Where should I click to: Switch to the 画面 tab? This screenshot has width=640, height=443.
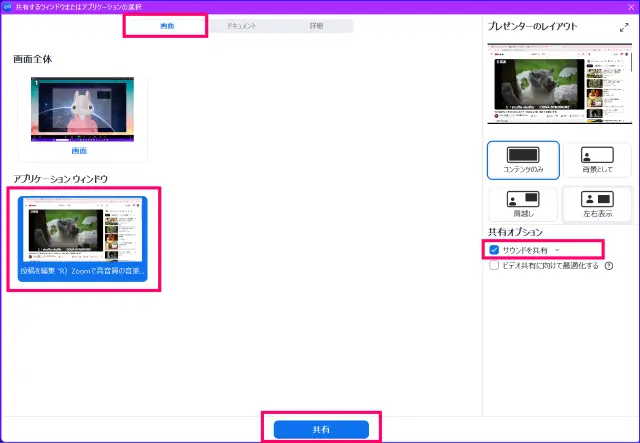click(166, 25)
